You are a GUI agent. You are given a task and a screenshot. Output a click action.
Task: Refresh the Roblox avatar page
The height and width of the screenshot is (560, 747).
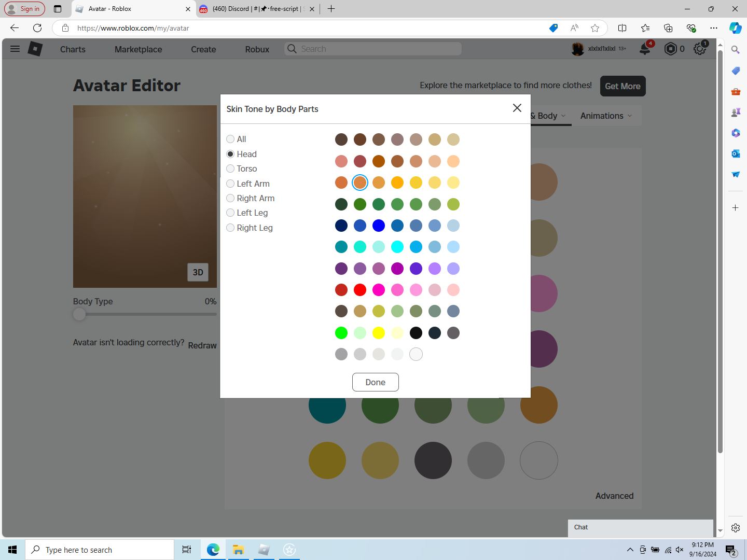point(37,28)
